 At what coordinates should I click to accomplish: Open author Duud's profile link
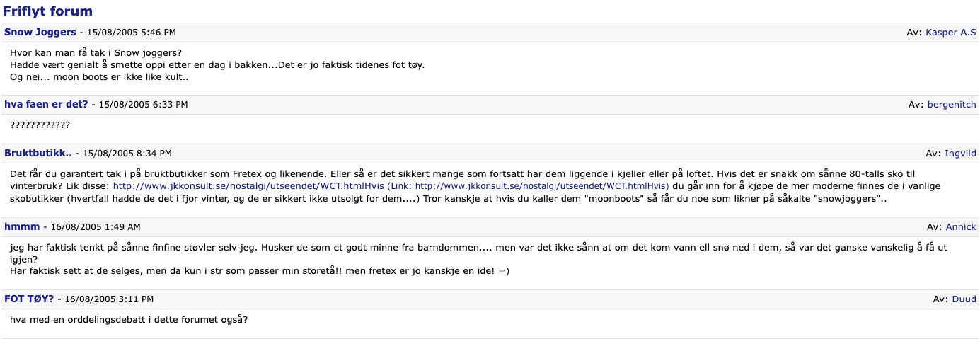click(x=964, y=299)
